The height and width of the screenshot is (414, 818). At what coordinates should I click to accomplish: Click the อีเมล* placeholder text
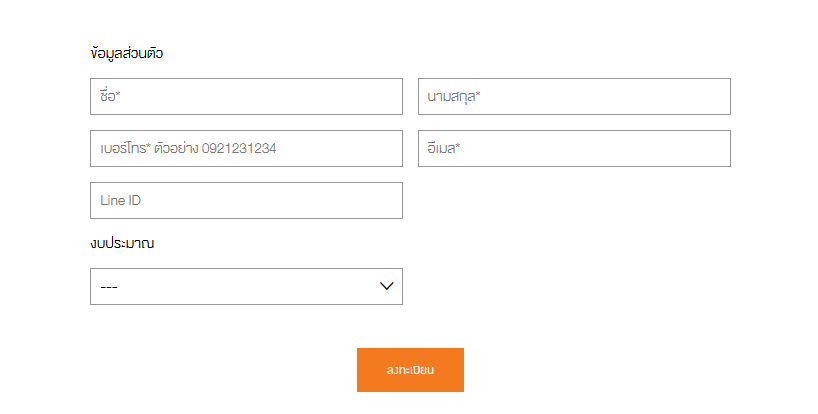[444, 148]
